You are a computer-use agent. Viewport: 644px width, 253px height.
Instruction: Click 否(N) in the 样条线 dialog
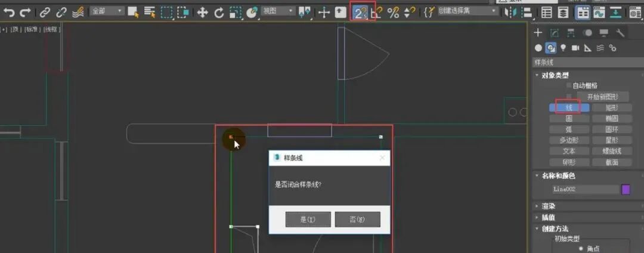pyautogui.click(x=357, y=220)
